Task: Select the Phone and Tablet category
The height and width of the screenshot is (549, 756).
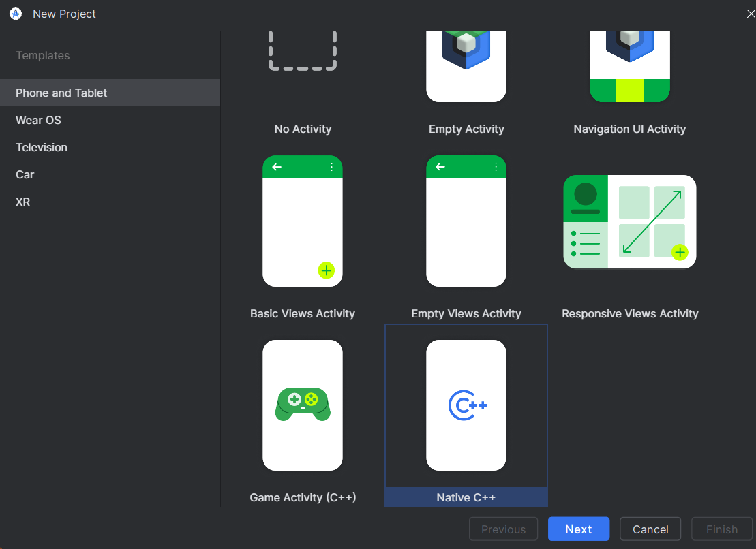Action: click(61, 93)
